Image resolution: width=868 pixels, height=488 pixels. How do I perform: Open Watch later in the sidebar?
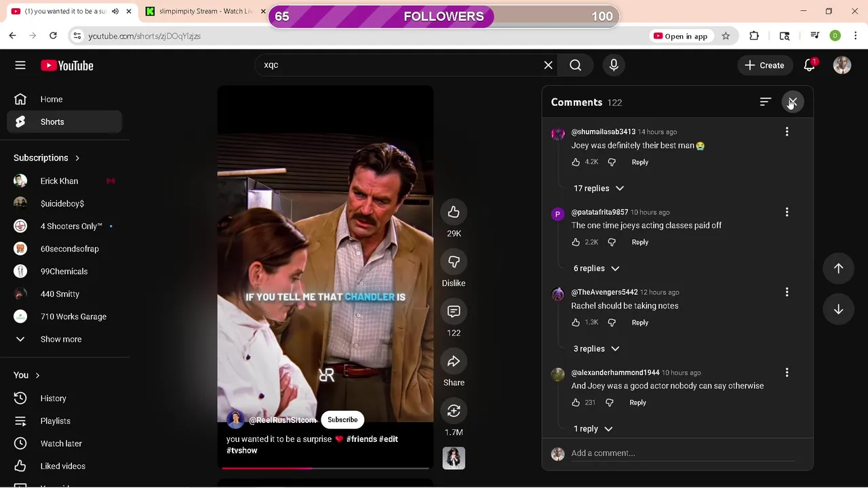point(64,443)
